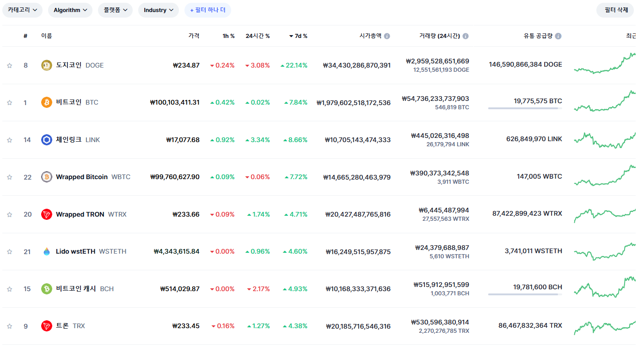Click the TRX row's red logo
The height and width of the screenshot is (349, 644).
[47, 326]
